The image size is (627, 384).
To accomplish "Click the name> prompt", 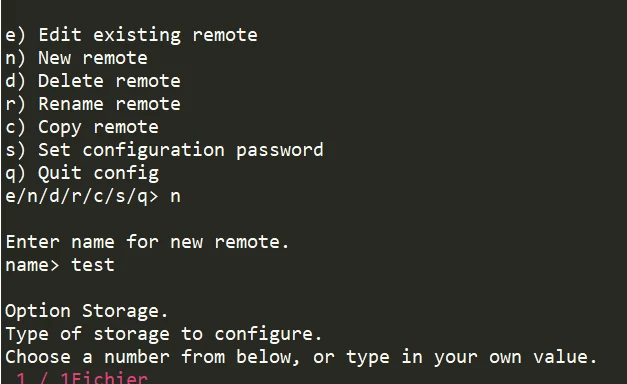I will [x=32, y=266].
